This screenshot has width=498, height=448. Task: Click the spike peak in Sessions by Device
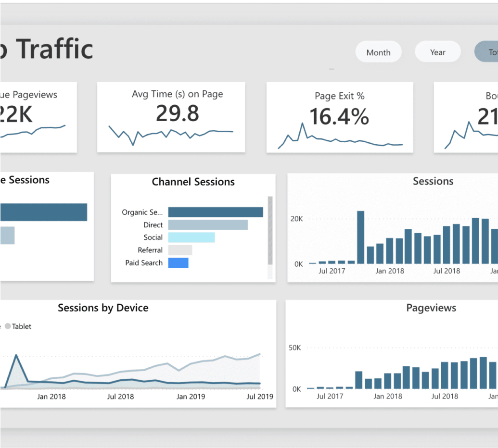pos(16,356)
